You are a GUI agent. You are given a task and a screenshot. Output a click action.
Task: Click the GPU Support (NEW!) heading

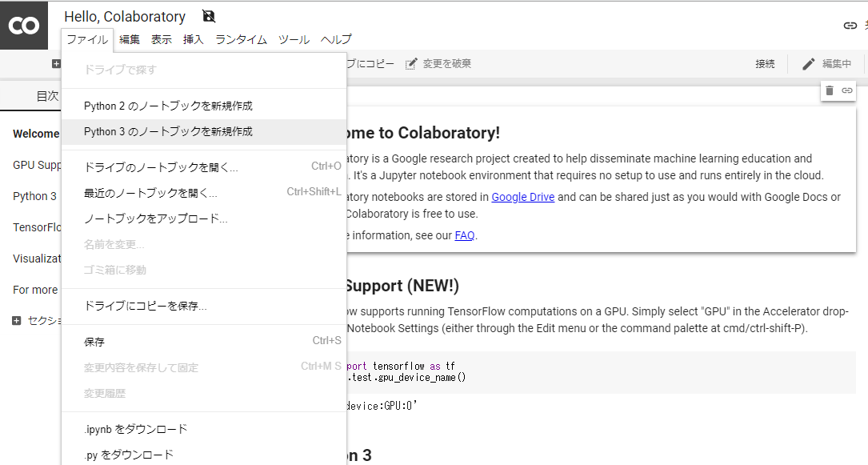(x=402, y=286)
